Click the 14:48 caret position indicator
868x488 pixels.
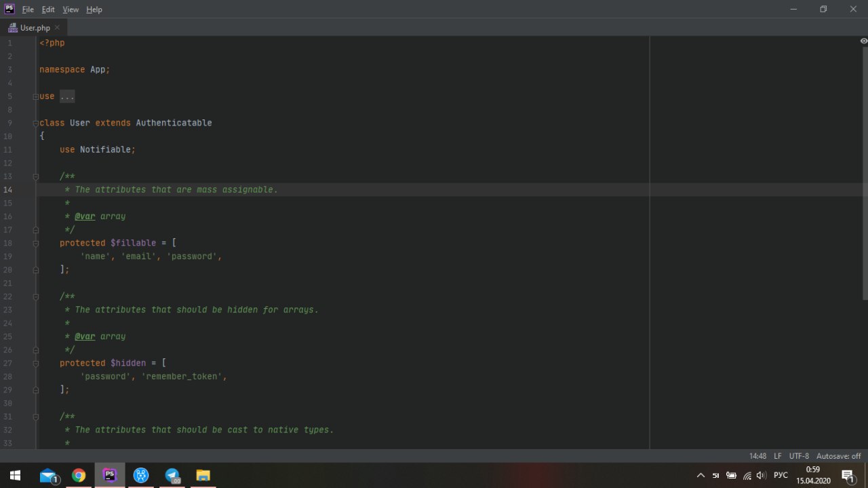[757, 456]
